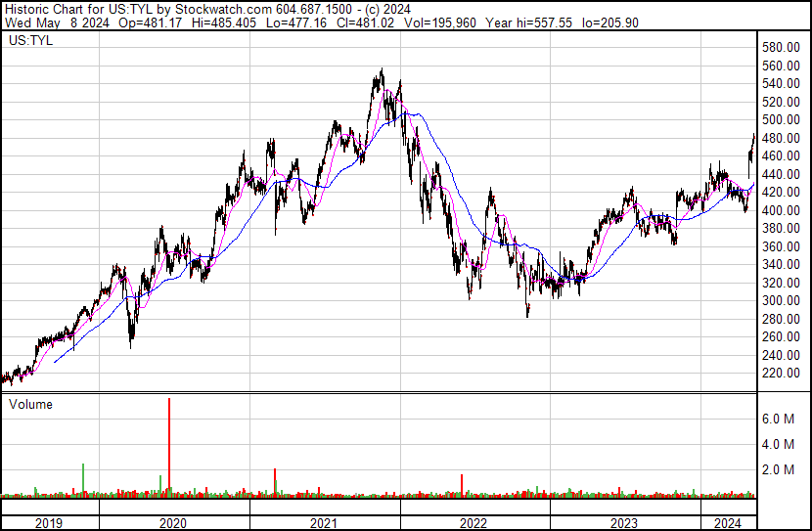Click the 'Historic Chart for US:TYL' title text
Viewport: 812px width, 531px height.
tap(78, 9)
